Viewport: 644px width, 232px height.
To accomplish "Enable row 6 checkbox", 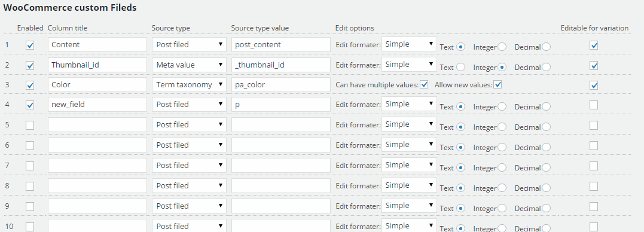I will 30,145.
